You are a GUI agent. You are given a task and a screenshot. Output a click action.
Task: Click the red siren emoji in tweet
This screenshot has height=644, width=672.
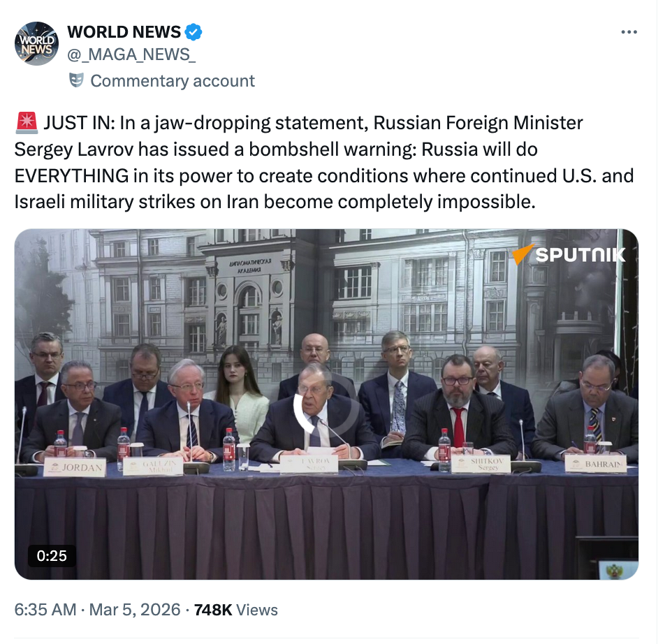point(27,123)
